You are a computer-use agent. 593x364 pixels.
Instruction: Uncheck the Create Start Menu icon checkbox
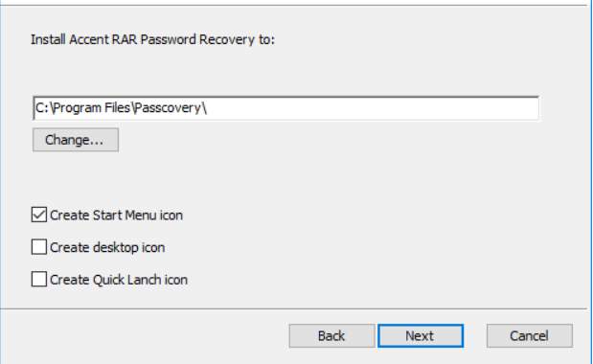tap(39, 215)
